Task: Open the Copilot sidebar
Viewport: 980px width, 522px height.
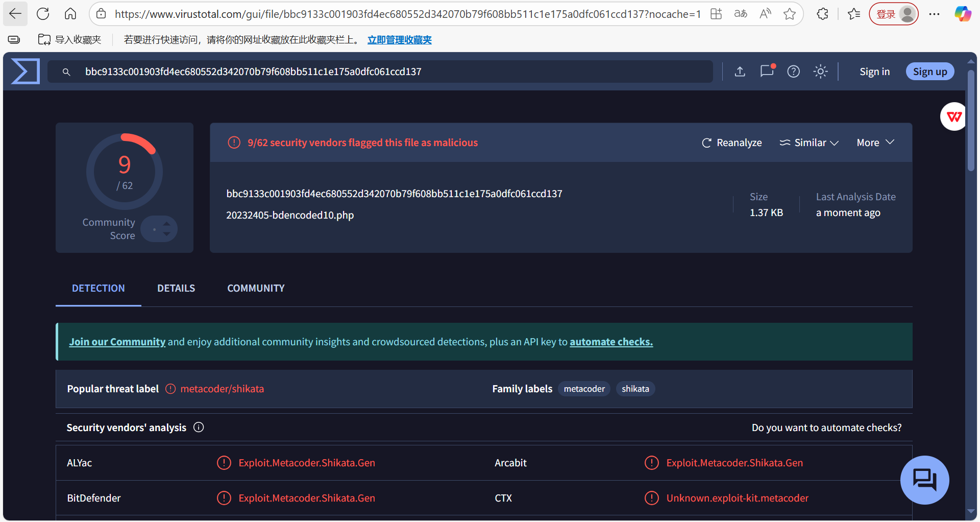Action: tap(963, 14)
